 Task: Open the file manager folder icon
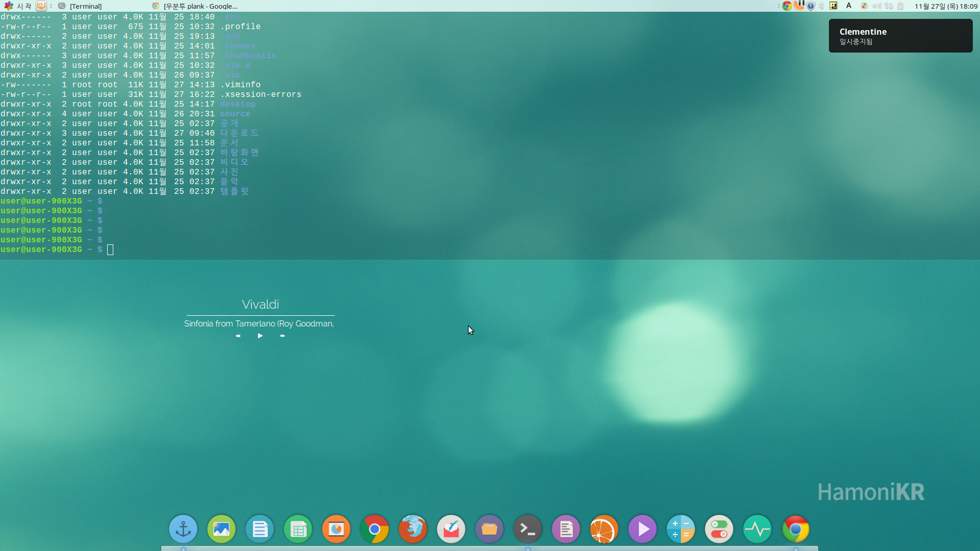point(489,529)
